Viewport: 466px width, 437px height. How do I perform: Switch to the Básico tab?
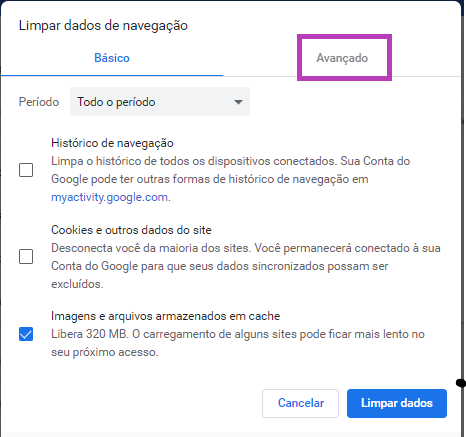click(112, 58)
